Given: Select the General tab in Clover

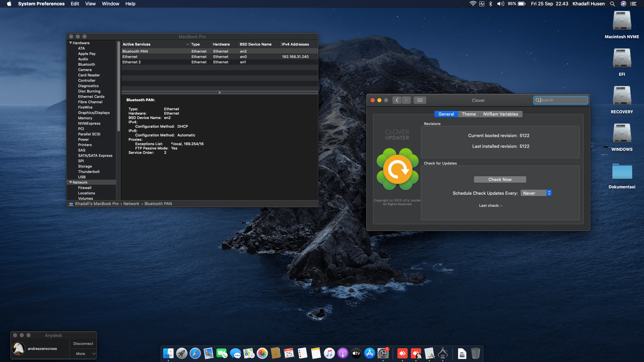Looking at the screenshot, I should 446,114.
